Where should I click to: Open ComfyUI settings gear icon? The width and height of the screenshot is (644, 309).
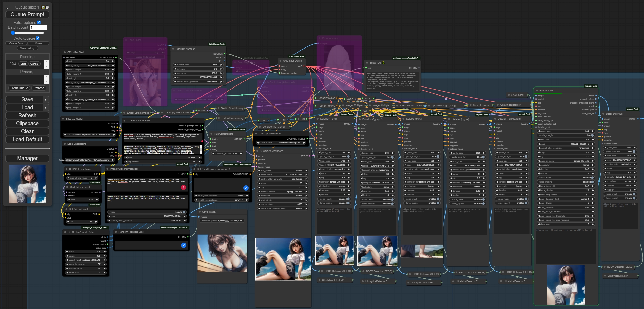point(47,7)
